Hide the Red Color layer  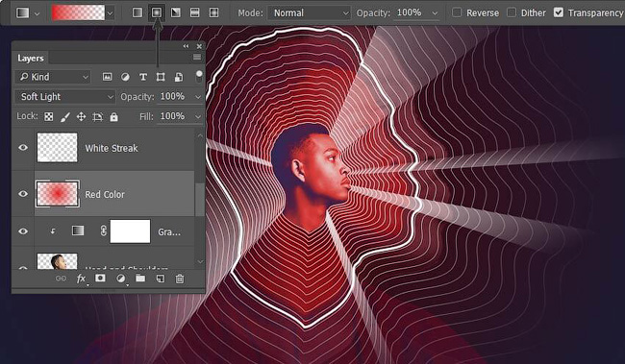pos(23,194)
